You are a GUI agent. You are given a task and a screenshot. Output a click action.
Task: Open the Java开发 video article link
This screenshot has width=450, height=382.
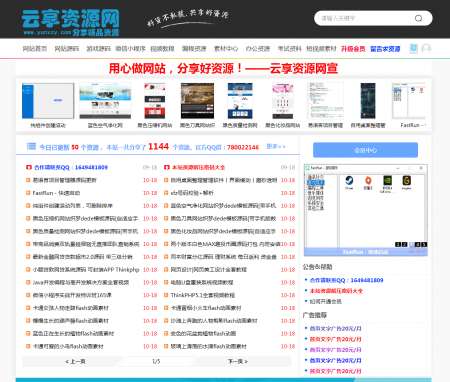[81, 282]
